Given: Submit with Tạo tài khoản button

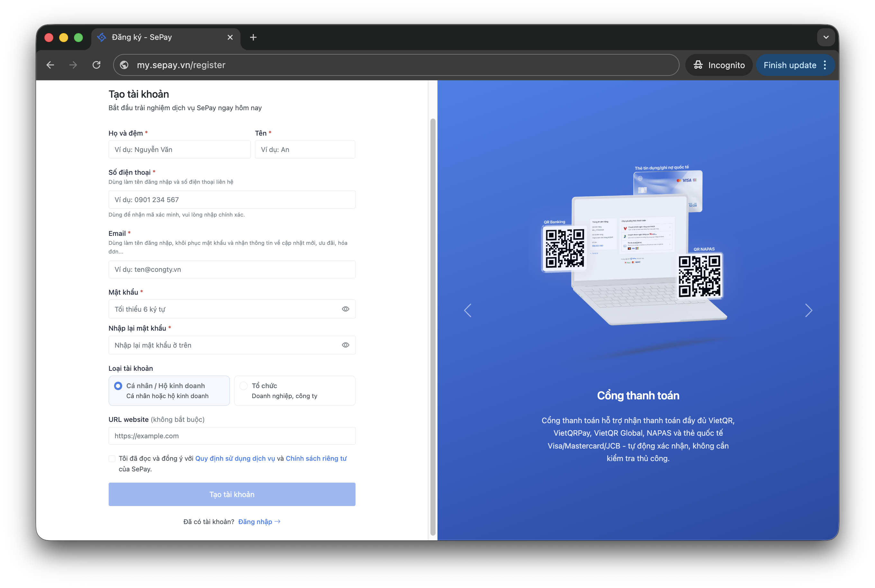Looking at the screenshot, I should 232,494.
